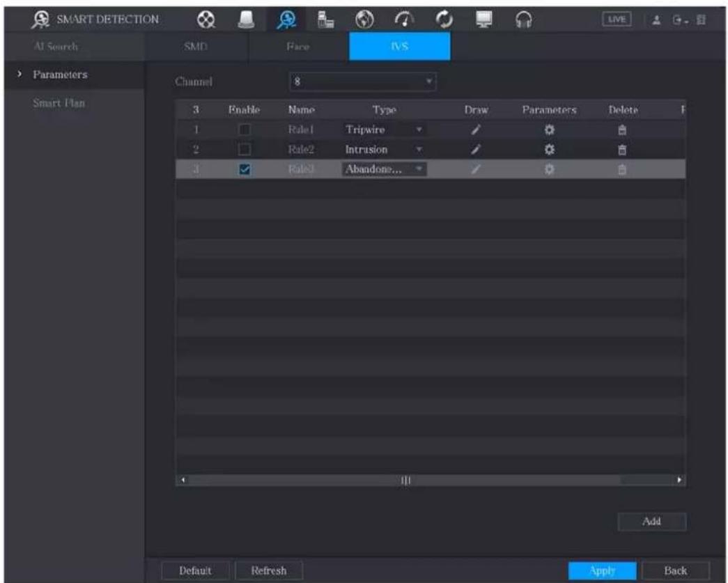The height and width of the screenshot is (583, 728).
Task: Switch to Face tab
Action: (297, 47)
